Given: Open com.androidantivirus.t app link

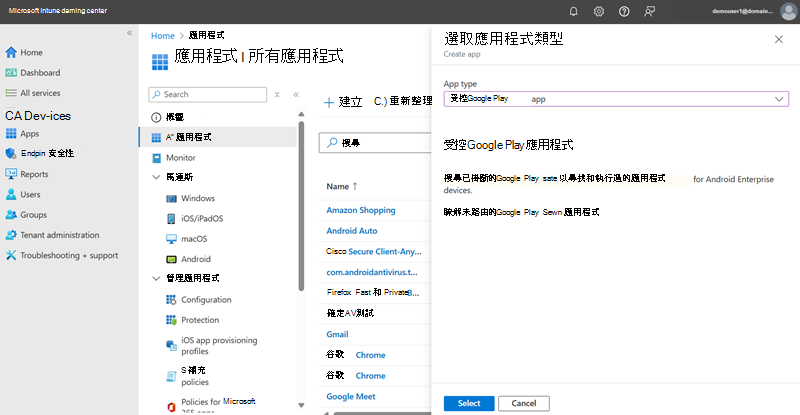Looking at the screenshot, I should click(x=371, y=272).
